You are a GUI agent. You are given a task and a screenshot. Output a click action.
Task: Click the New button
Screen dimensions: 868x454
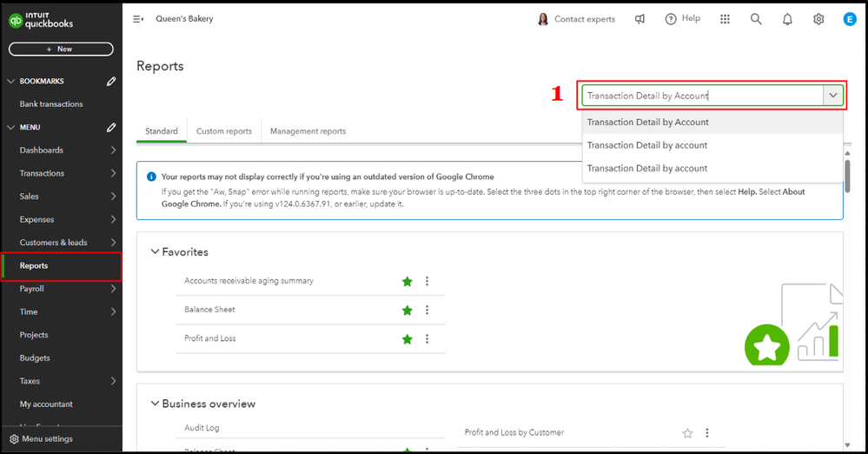[61, 50]
